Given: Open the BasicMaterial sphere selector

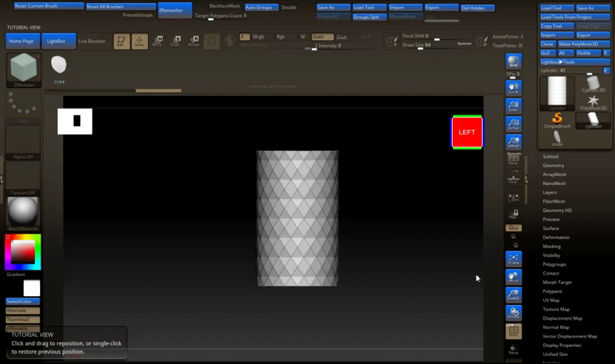Looking at the screenshot, I should coord(23,214).
